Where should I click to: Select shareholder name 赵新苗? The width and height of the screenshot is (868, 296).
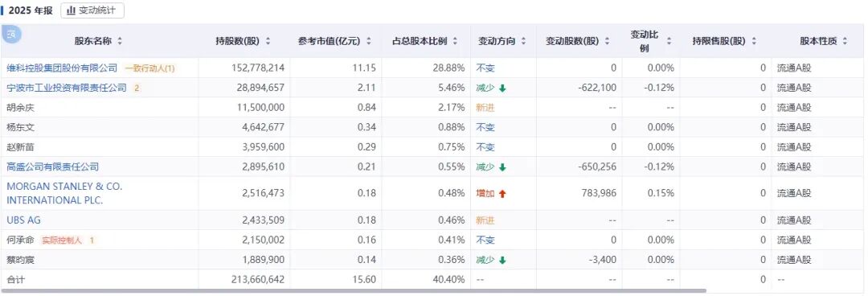20,147
